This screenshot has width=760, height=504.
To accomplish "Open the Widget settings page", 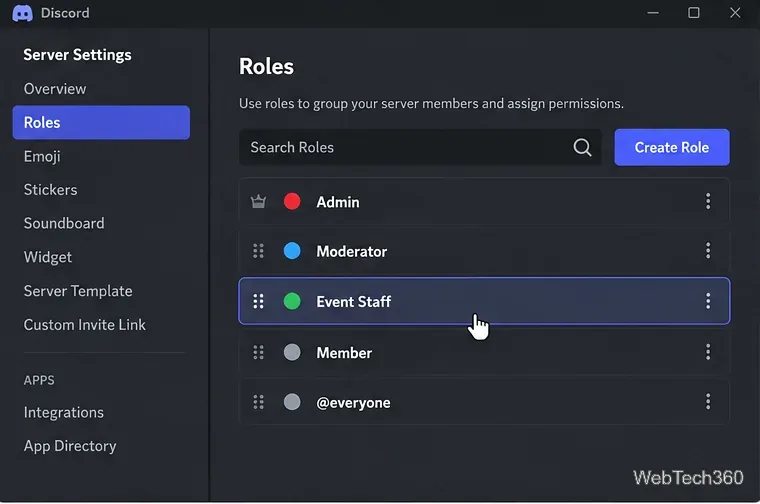I will [48, 257].
